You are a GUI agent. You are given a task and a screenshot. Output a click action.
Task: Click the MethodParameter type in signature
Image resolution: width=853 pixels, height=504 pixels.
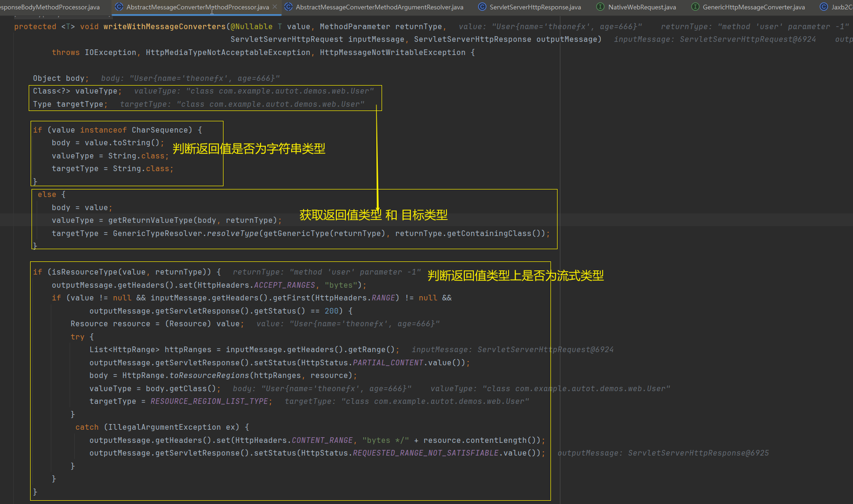tap(355, 27)
